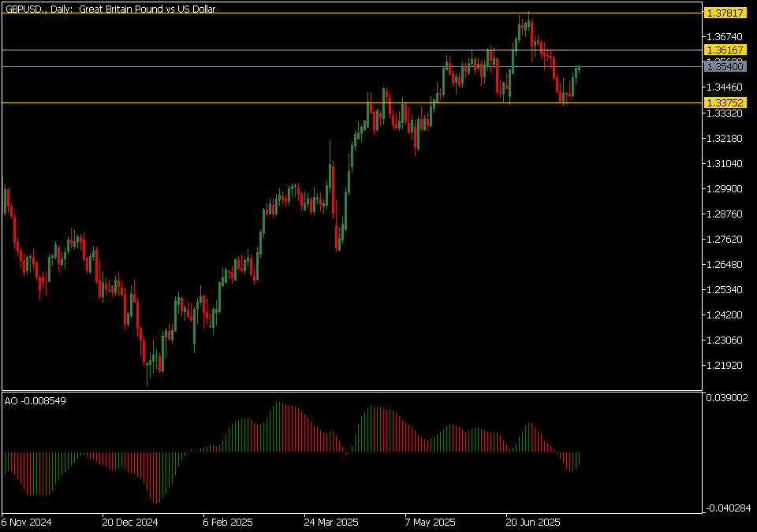
Task: Click the -0.040284 value on AO scale
Action: pyautogui.click(x=728, y=508)
